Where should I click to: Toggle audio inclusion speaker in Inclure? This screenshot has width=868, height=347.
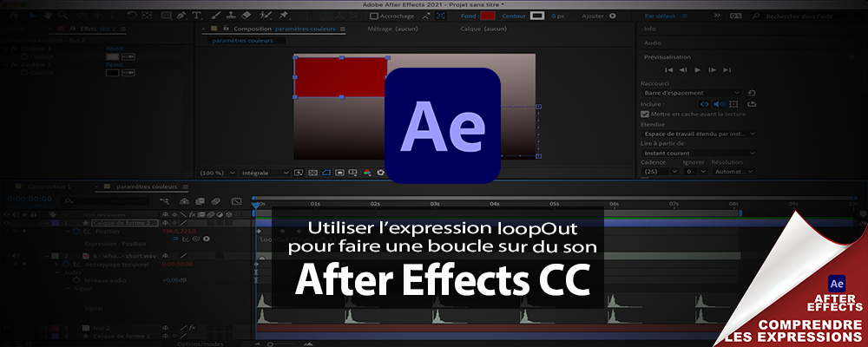(x=719, y=103)
